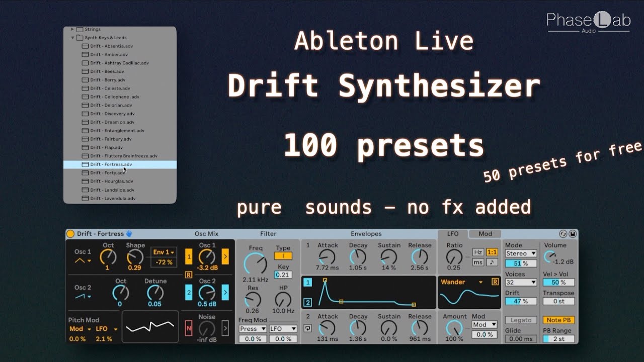Click the Noise level knob
Image resolution: width=644 pixels, height=362 pixels.
point(207,328)
